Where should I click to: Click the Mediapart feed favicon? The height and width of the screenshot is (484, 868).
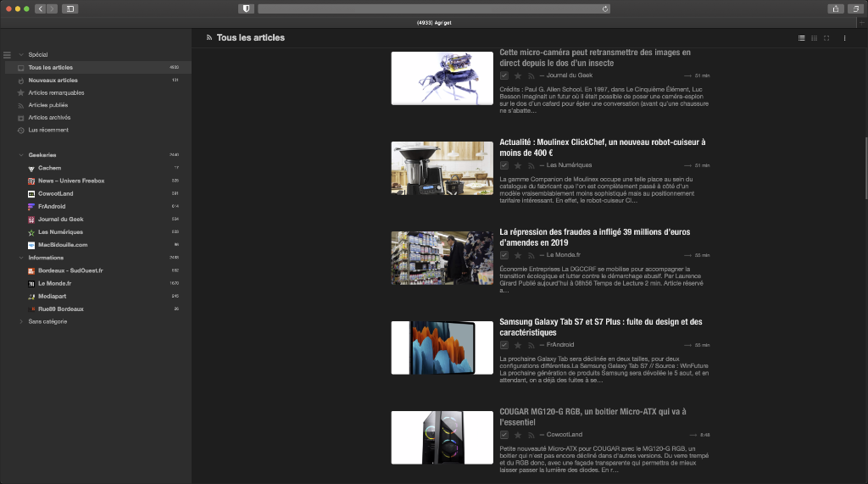point(31,297)
